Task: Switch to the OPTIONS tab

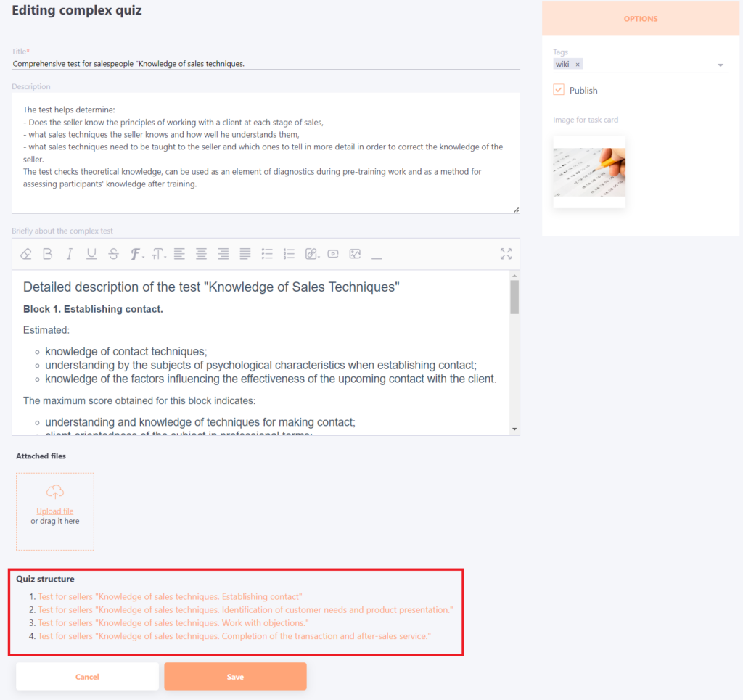Action: click(x=640, y=18)
